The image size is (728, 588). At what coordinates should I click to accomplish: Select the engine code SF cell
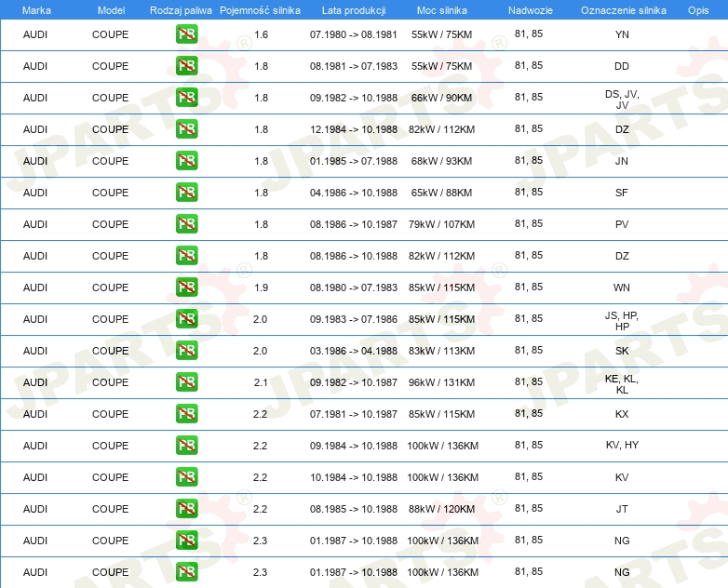(622, 193)
